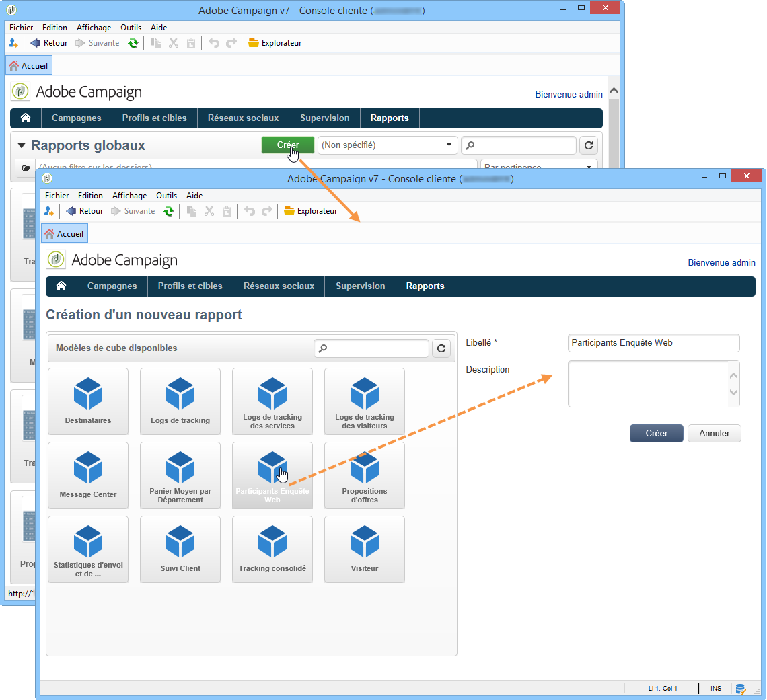Select Participants Enquête Web cube
This screenshot has height=700, width=767.
pos(272,475)
